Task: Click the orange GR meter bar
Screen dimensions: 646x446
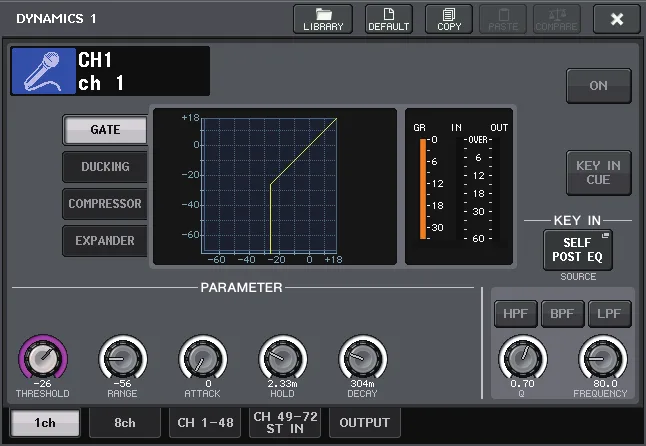Action: coord(423,189)
